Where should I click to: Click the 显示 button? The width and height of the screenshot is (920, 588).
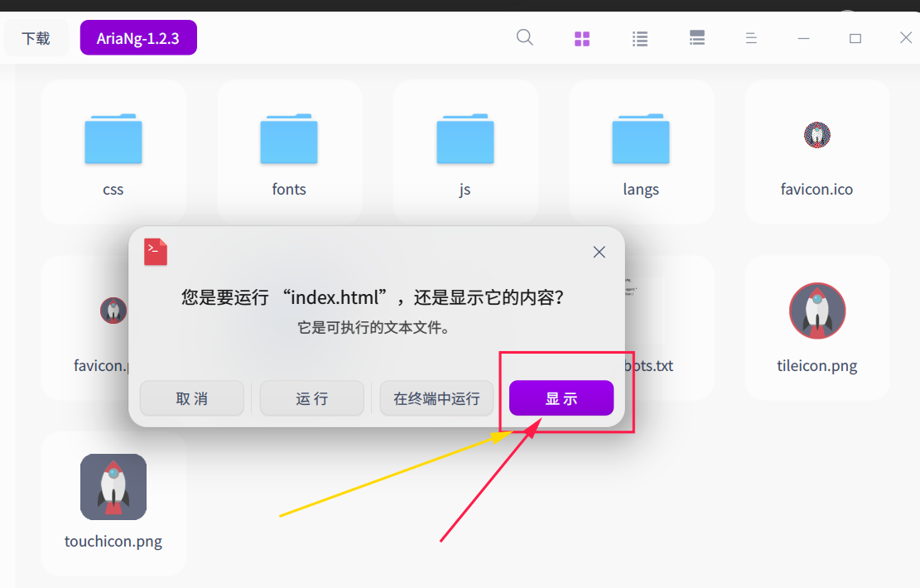click(561, 398)
